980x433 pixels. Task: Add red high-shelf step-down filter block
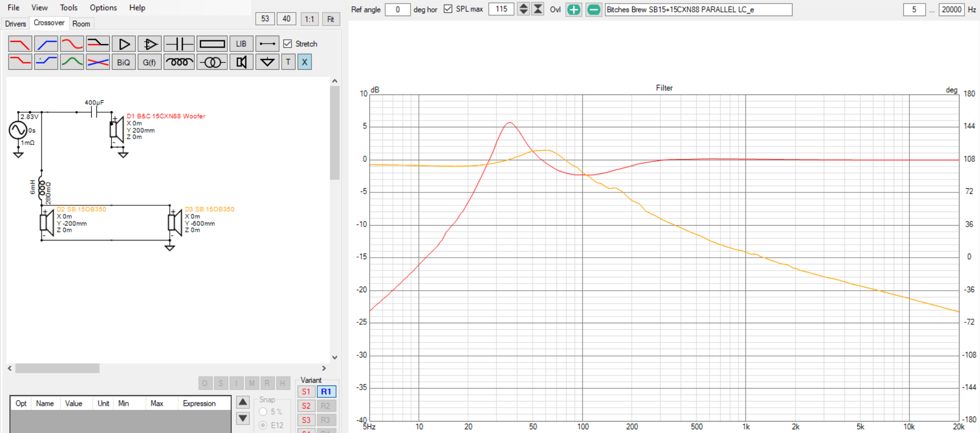[20, 62]
